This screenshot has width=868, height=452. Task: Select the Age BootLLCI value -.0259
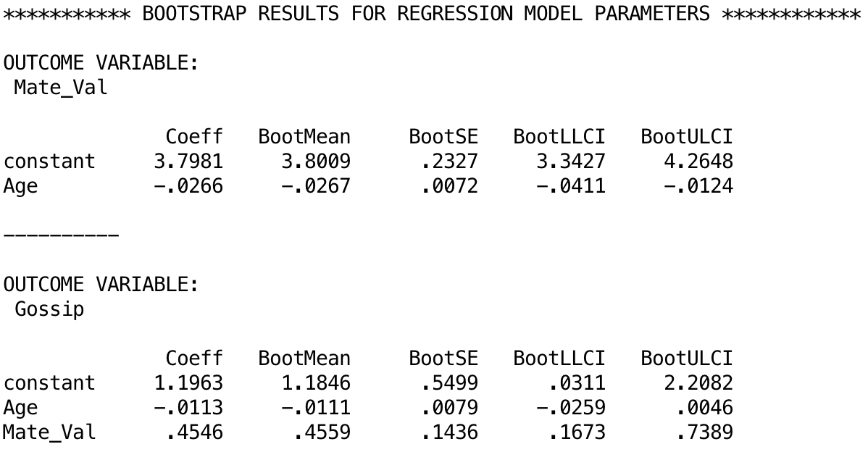click(x=569, y=408)
